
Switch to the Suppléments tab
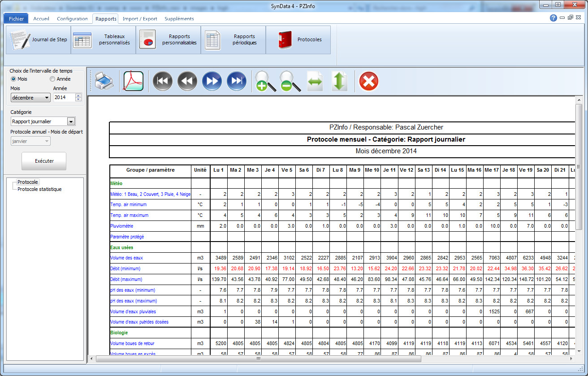[x=179, y=19]
